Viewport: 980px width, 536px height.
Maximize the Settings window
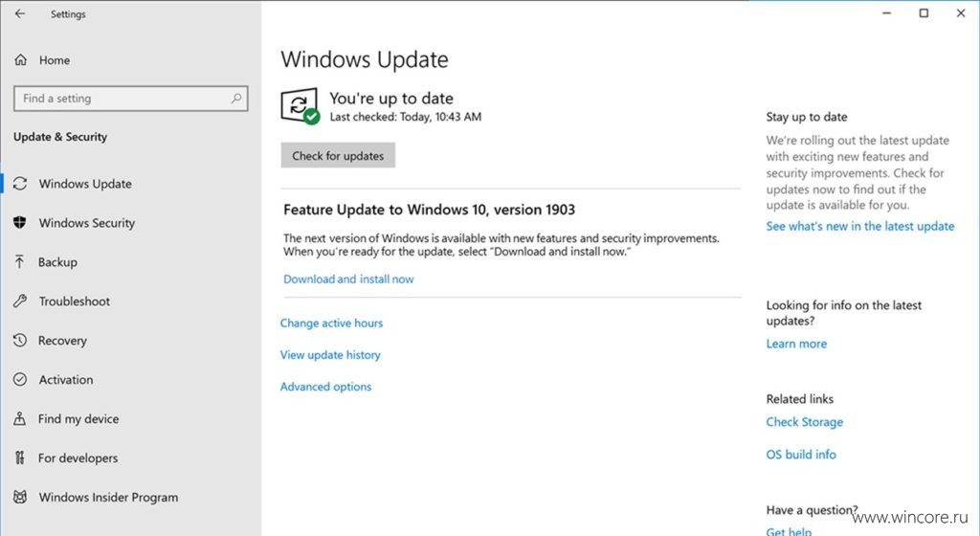(924, 13)
